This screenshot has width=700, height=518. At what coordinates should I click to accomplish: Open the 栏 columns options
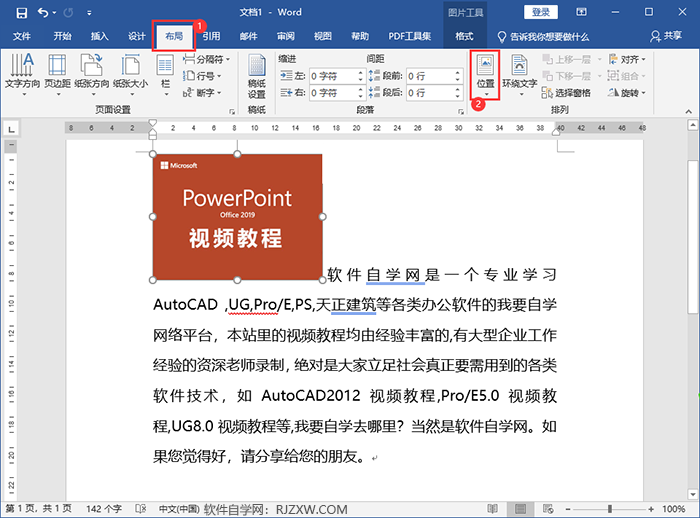pos(165,75)
